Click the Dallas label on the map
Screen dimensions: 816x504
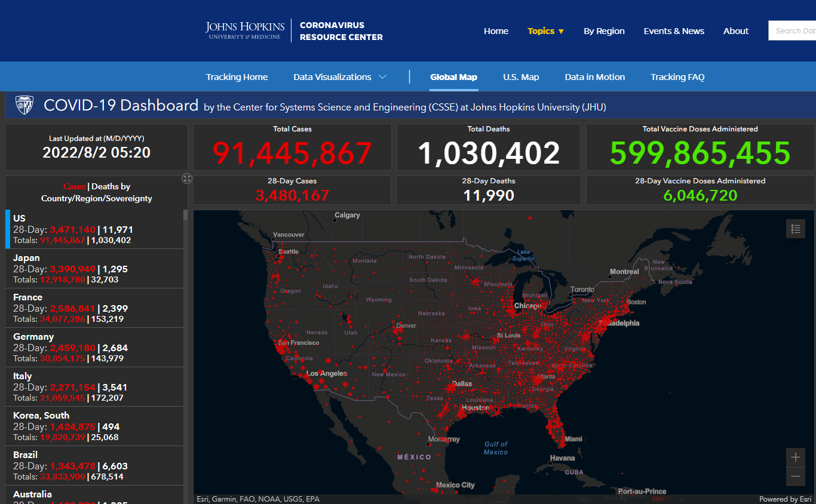click(x=462, y=383)
